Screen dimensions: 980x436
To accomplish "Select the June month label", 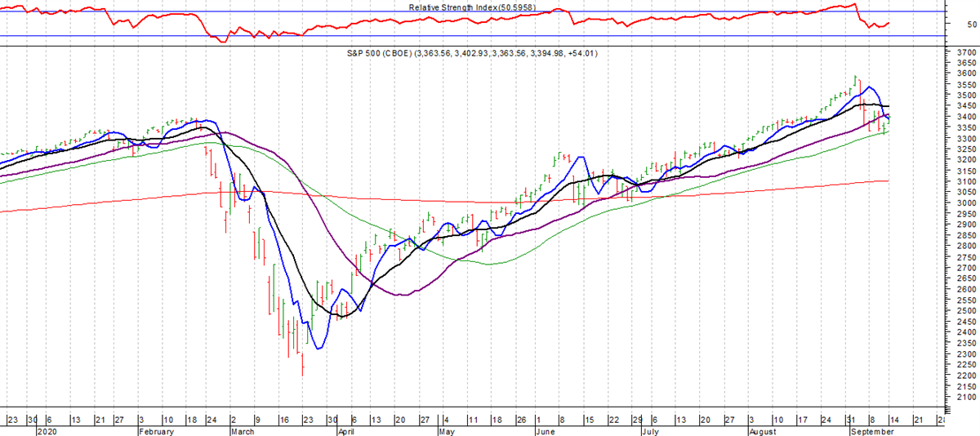I will click(x=546, y=430).
